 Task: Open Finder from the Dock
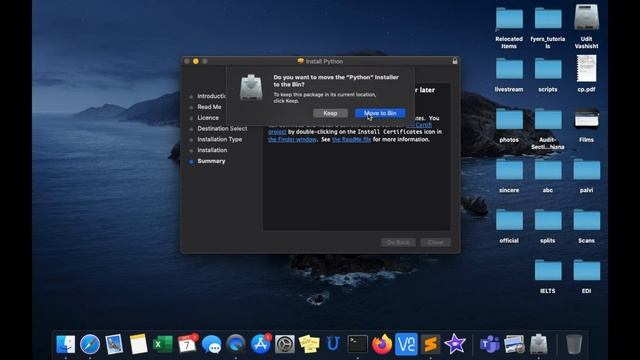coord(65,344)
